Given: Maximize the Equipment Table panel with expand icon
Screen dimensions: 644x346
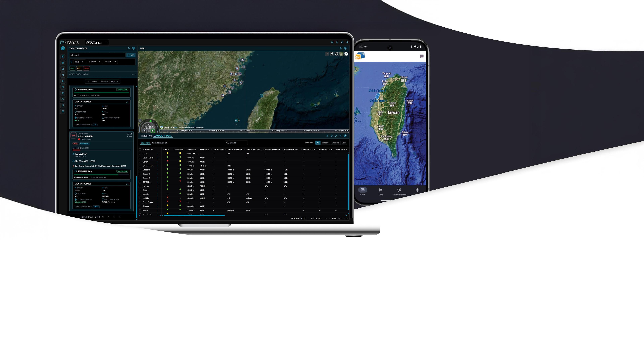Looking at the screenshot, I should pos(336,136).
